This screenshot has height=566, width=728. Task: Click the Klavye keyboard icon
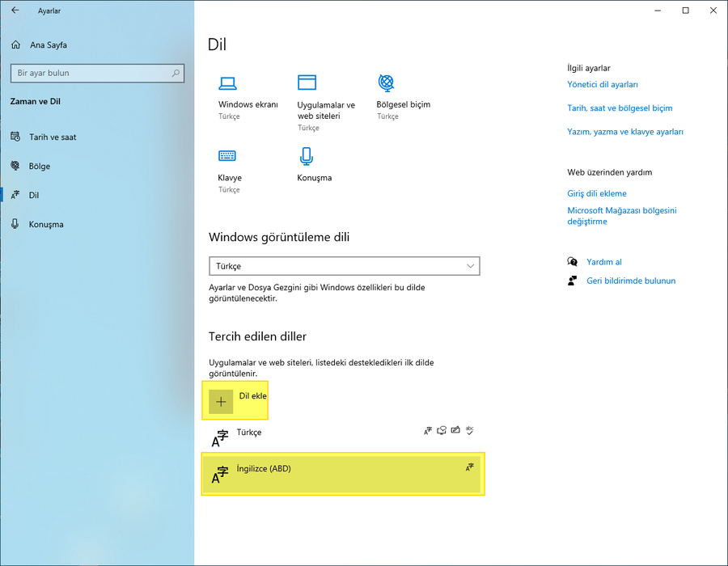[x=227, y=155]
